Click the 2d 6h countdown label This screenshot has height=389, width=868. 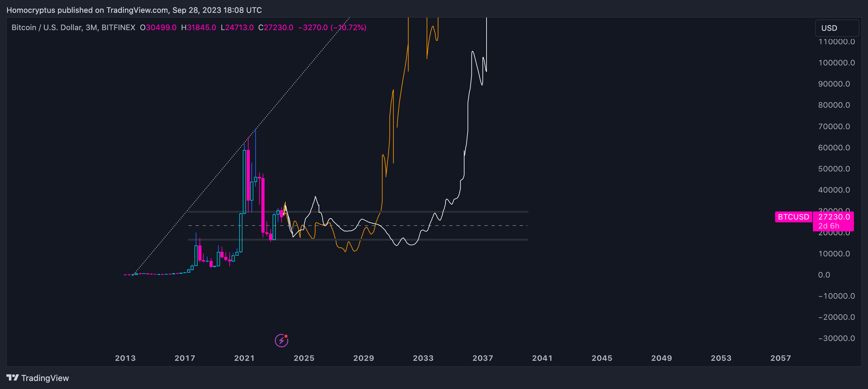pyautogui.click(x=829, y=226)
